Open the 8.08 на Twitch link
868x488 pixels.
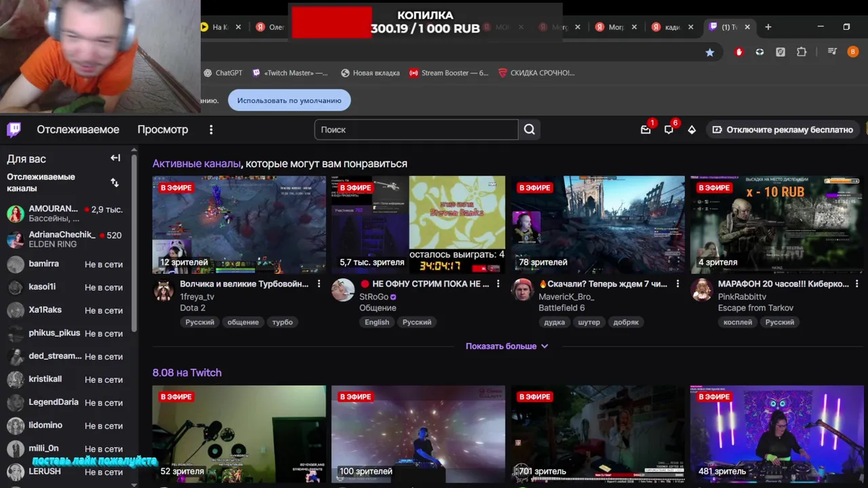point(187,372)
